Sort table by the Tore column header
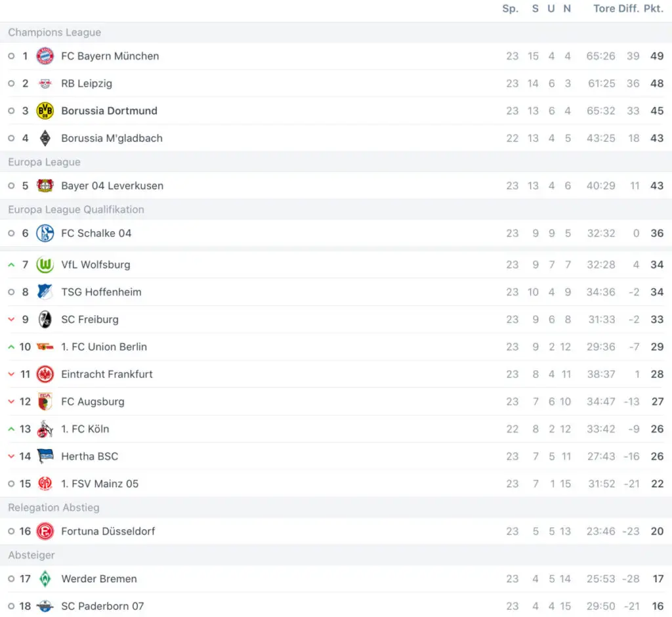Screen dimensions: 672x617 tap(604, 9)
